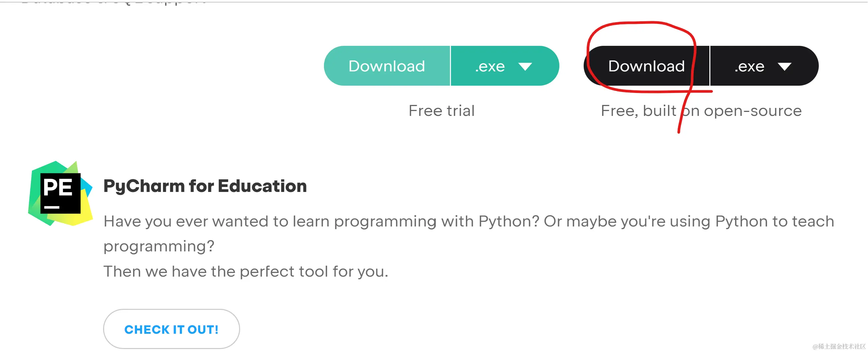This screenshot has width=868, height=352.
Task: Click the black Download button circled in red
Action: 646,66
